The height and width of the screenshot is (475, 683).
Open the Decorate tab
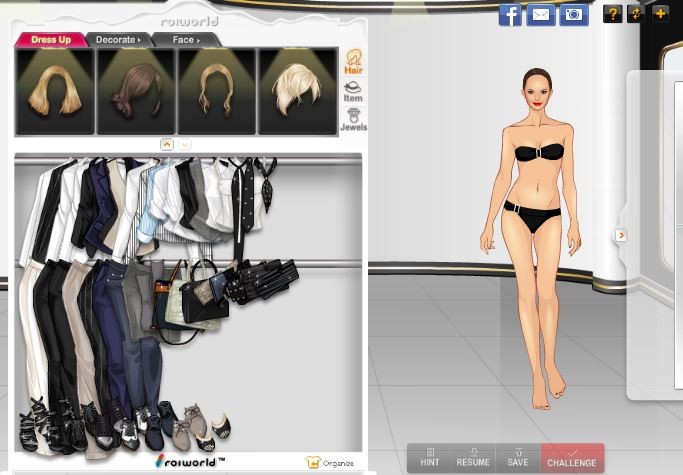click(117, 40)
